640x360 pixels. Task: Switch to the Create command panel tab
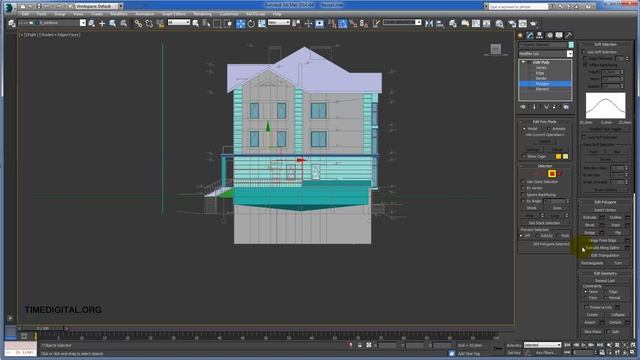point(520,36)
